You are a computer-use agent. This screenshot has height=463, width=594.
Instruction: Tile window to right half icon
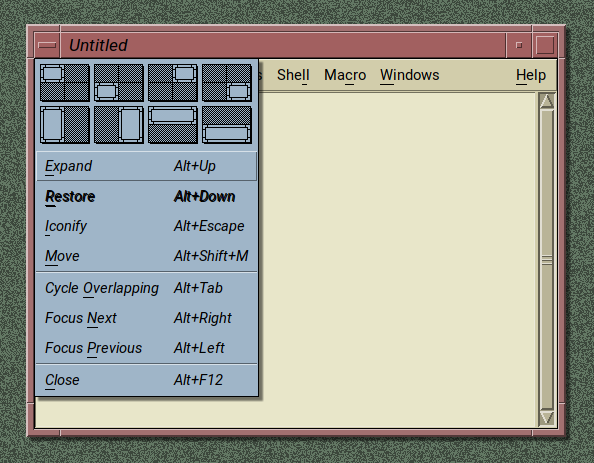(119, 125)
